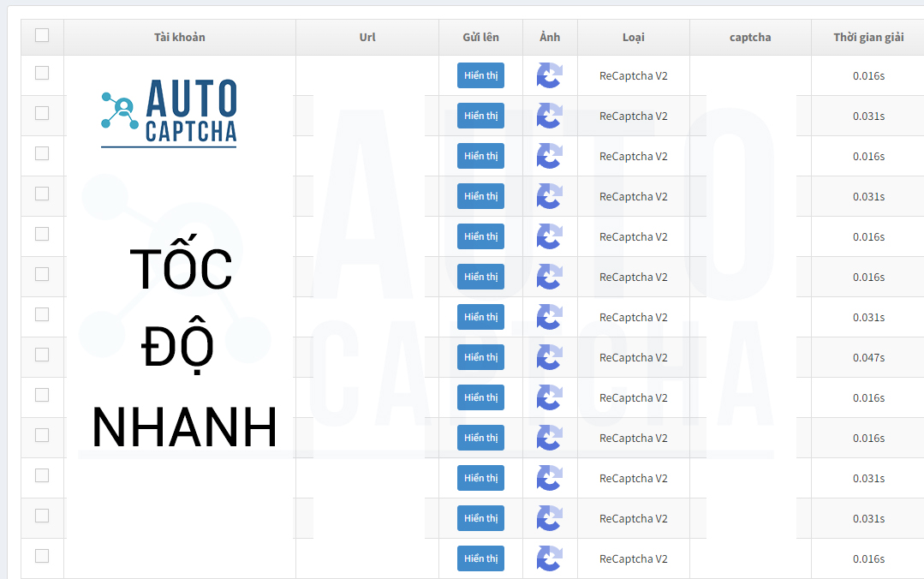Tick the checkbox just above the 0.047s row
924x579 pixels.
pos(42,314)
